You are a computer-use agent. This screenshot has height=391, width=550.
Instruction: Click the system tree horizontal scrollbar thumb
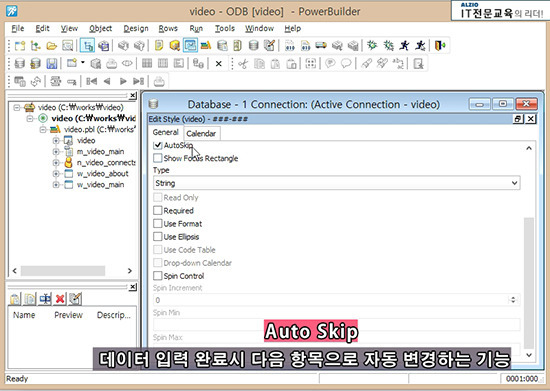63,271
